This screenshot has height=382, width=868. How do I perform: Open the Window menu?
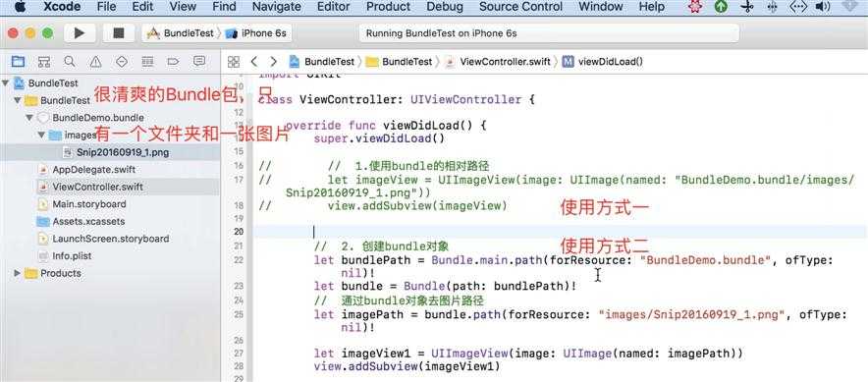pyautogui.click(x=601, y=7)
